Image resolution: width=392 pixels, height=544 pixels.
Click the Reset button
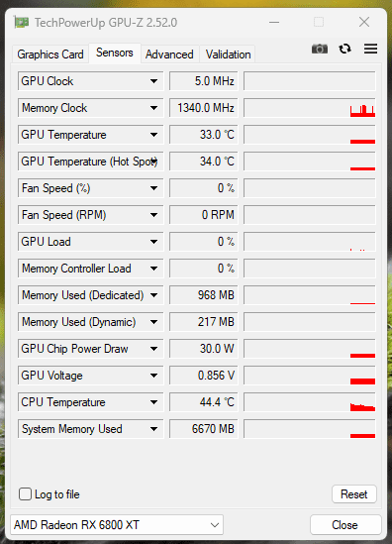pyautogui.click(x=353, y=494)
